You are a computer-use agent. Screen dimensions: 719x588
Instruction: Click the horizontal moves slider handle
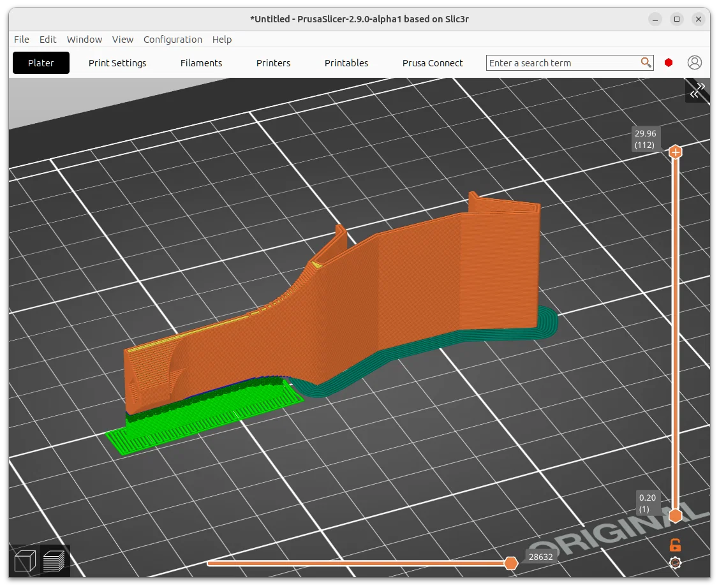(511, 563)
